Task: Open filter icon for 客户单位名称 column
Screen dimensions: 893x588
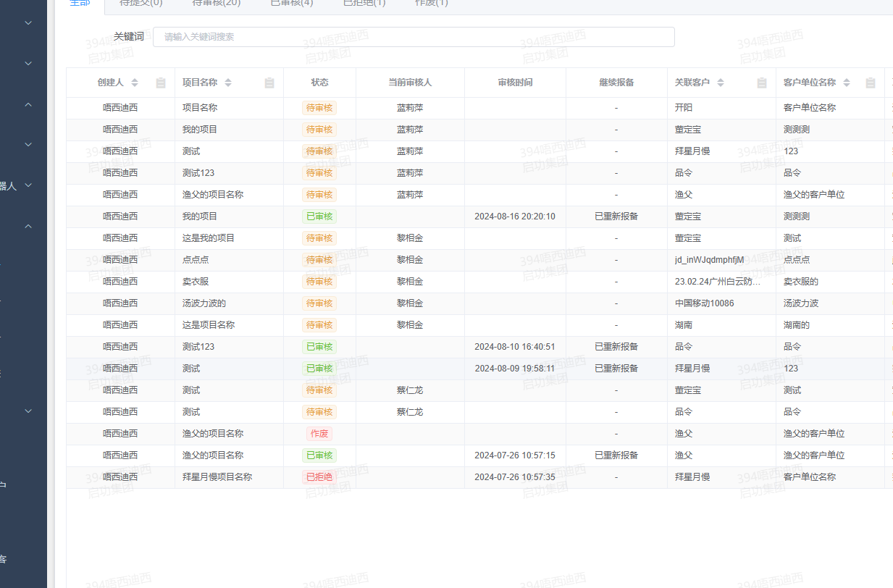Action: 871,83
